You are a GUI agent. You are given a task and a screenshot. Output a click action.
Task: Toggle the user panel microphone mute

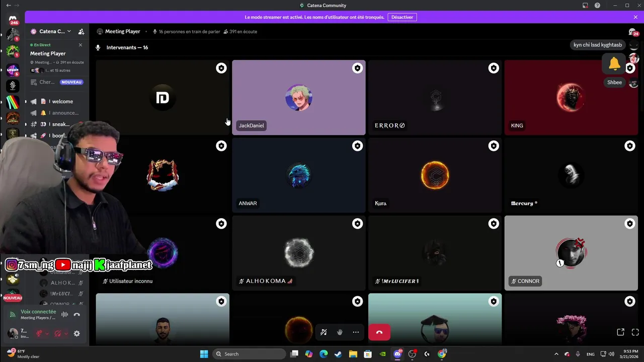point(39,333)
